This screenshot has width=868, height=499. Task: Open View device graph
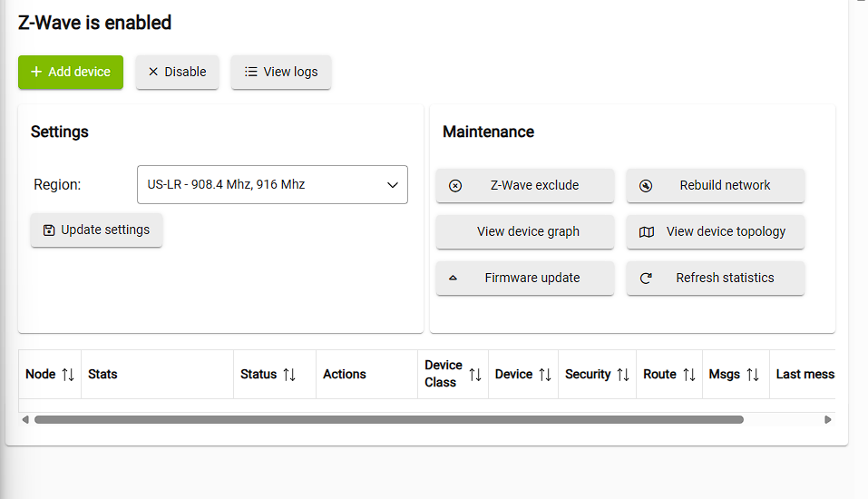pos(524,231)
